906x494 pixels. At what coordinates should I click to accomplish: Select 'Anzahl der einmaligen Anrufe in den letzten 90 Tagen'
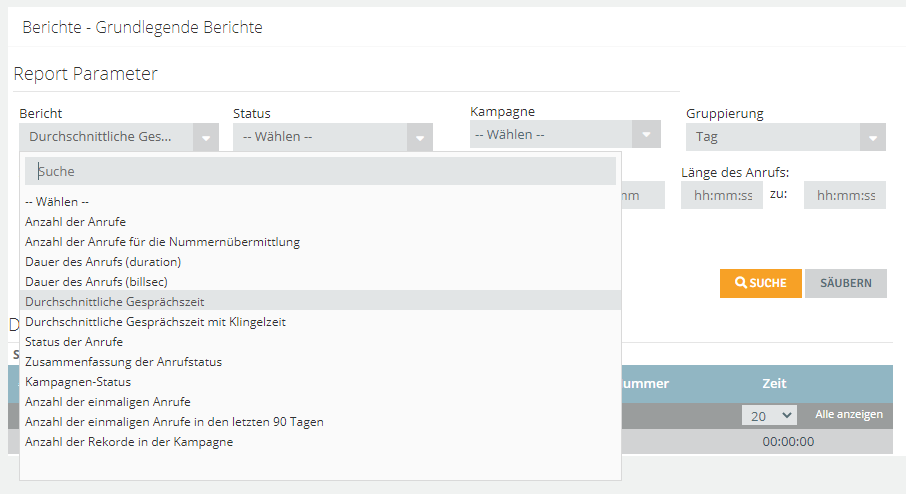(320, 422)
